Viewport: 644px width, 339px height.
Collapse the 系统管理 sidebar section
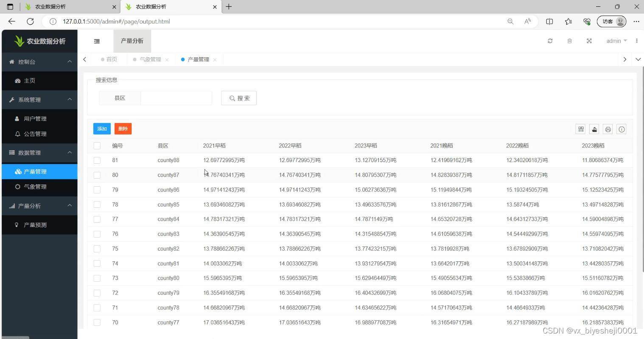coord(39,100)
